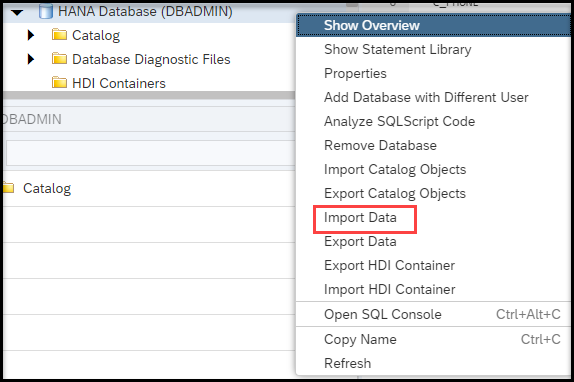Click the horizontal scrollbar under the tree

[149, 95]
